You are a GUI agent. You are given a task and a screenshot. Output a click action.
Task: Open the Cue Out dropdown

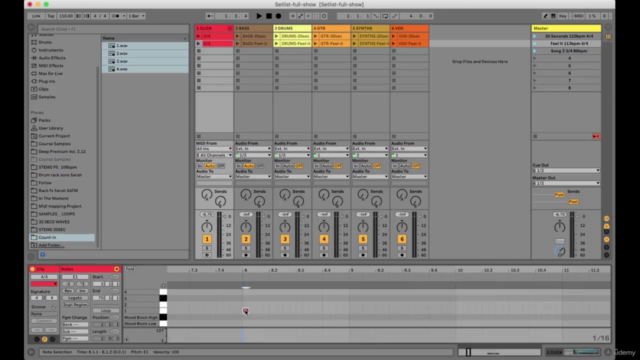pyautogui.click(x=566, y=170)
